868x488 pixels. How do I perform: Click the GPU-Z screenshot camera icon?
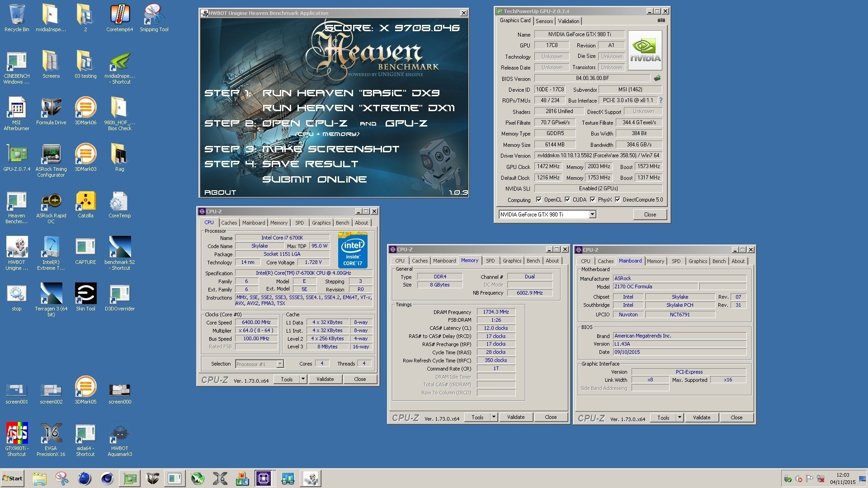pyautogui.click(x=661, y=20)
